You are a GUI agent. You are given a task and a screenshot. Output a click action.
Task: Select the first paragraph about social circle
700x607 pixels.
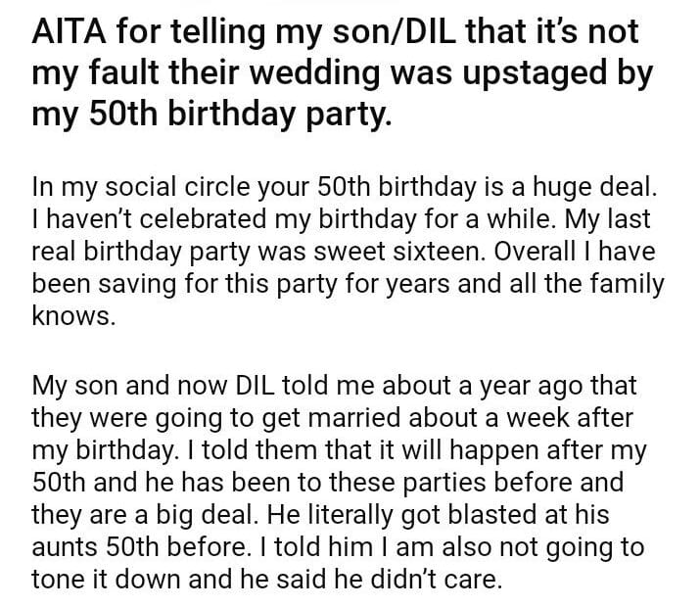tap(348, 253)
